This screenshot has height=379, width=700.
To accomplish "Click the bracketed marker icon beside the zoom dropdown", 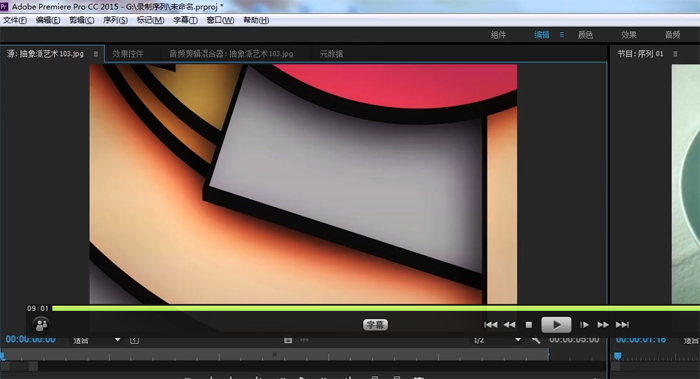I will pos(134,340).
